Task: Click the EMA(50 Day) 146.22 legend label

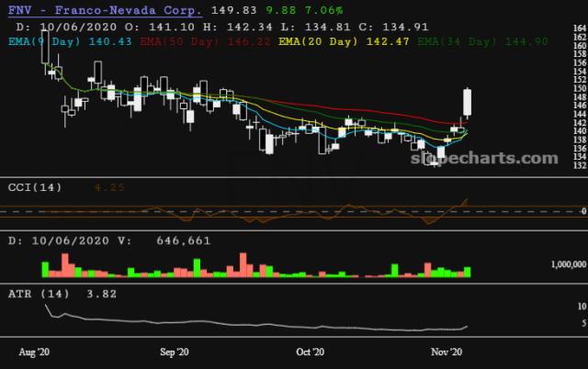Action: (x=205, y=41)
